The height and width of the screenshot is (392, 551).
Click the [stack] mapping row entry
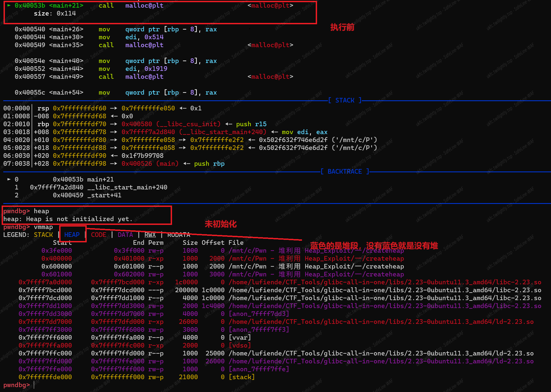pyautogui.click(x=242, y=377)
